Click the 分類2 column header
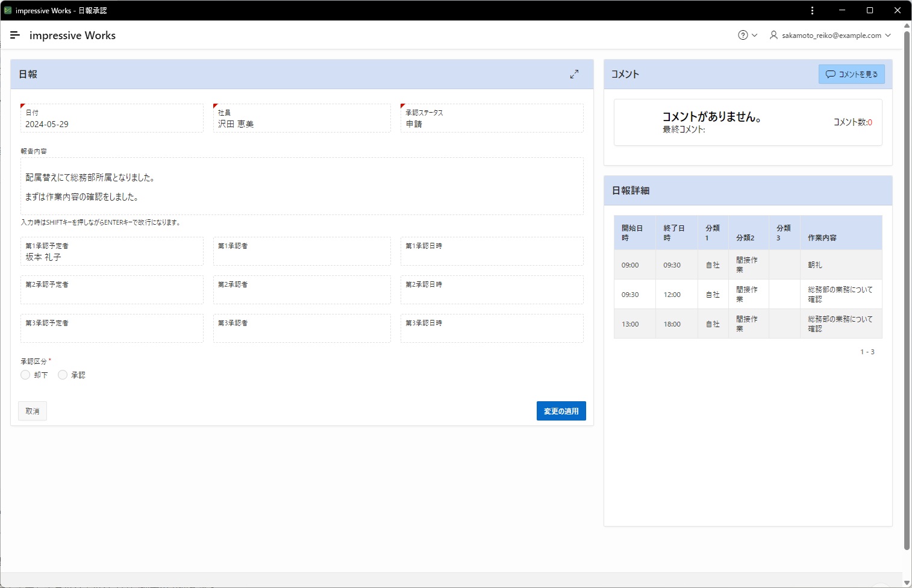The height and width of the screenshot is (588, 912). coord(748,233)
